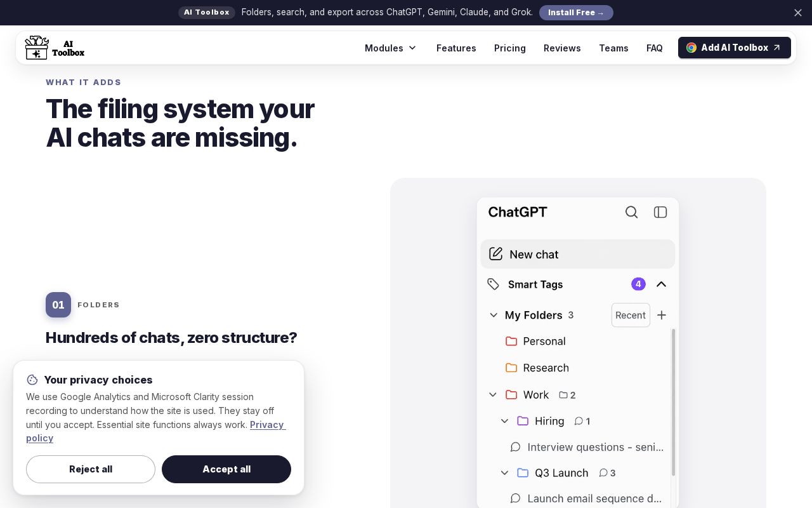This screenshot has width=812, height=508.
Task: Start a New chat
Action: 578,254
